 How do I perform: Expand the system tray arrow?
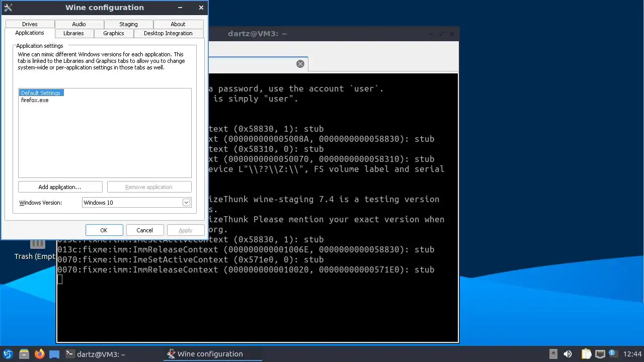click(553, 354)
